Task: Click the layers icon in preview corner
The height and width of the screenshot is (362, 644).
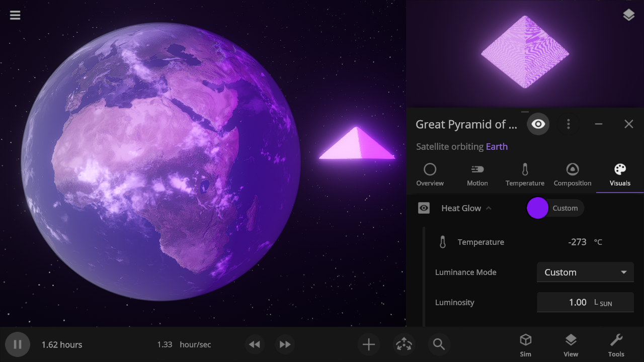Action: point(628,15)
